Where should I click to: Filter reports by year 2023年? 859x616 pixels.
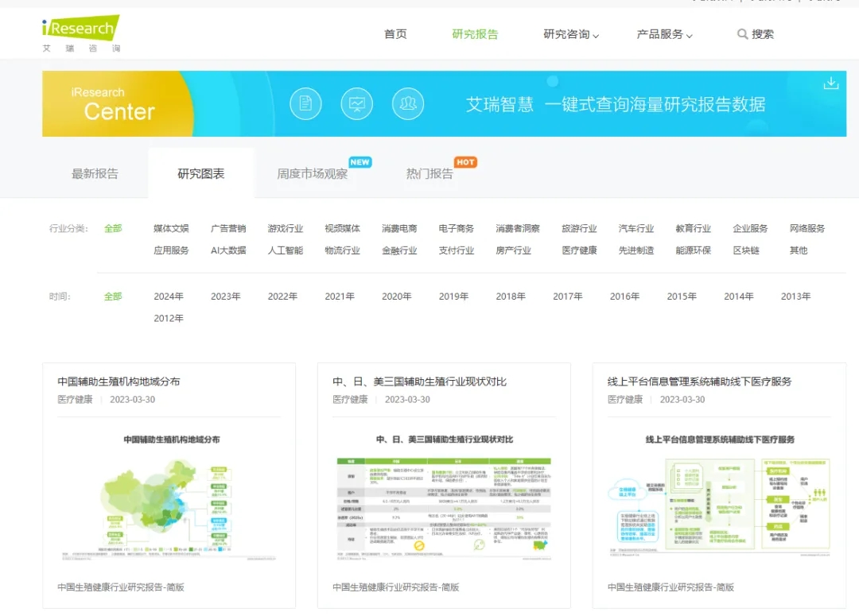[x=226, y=296]
